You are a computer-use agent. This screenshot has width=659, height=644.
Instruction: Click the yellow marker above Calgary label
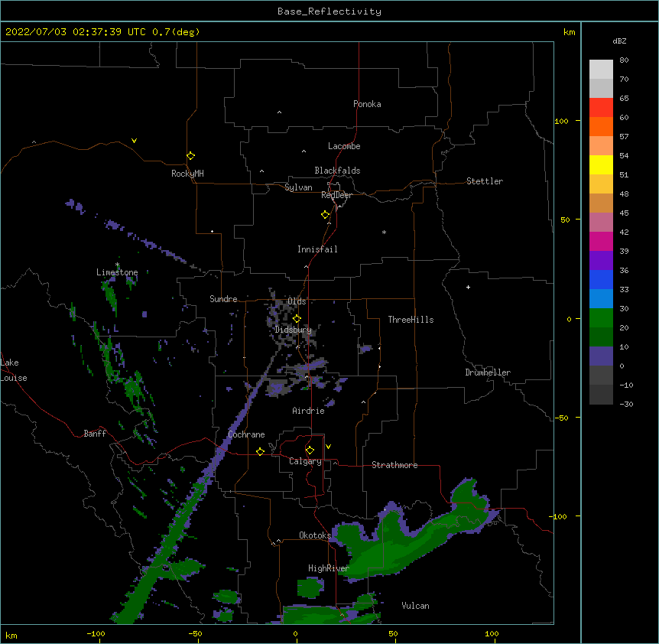click(310, 450)
